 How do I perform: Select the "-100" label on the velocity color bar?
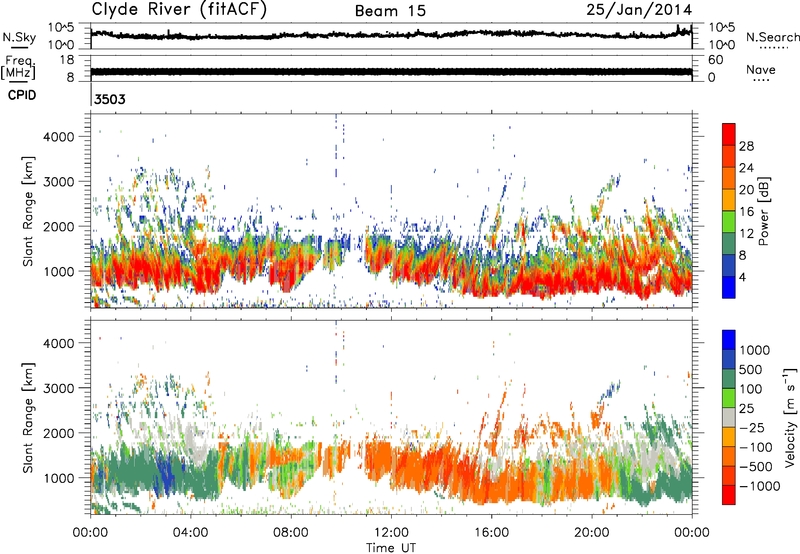[x=755, y=447]
